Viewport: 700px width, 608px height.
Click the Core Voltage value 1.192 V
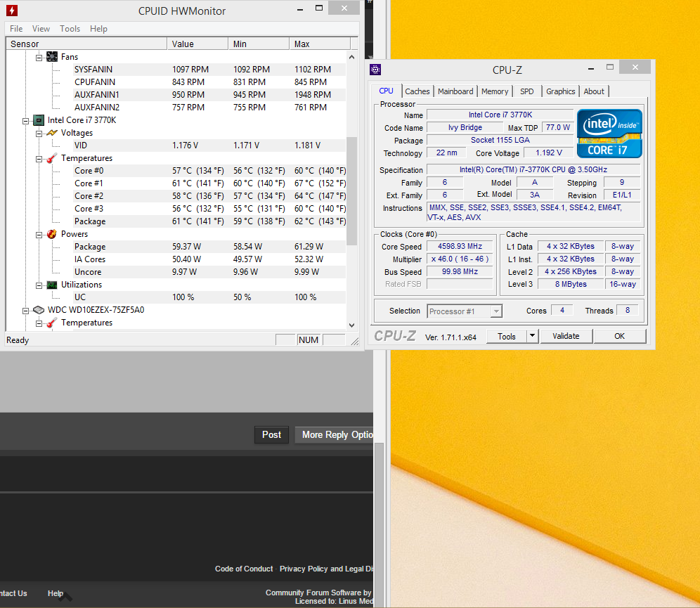coord(549,153)
